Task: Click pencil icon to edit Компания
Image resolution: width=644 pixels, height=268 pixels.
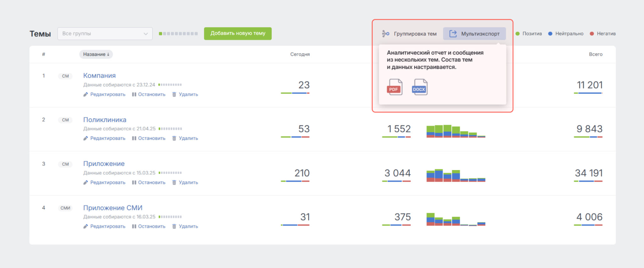Action: (86, 94)
